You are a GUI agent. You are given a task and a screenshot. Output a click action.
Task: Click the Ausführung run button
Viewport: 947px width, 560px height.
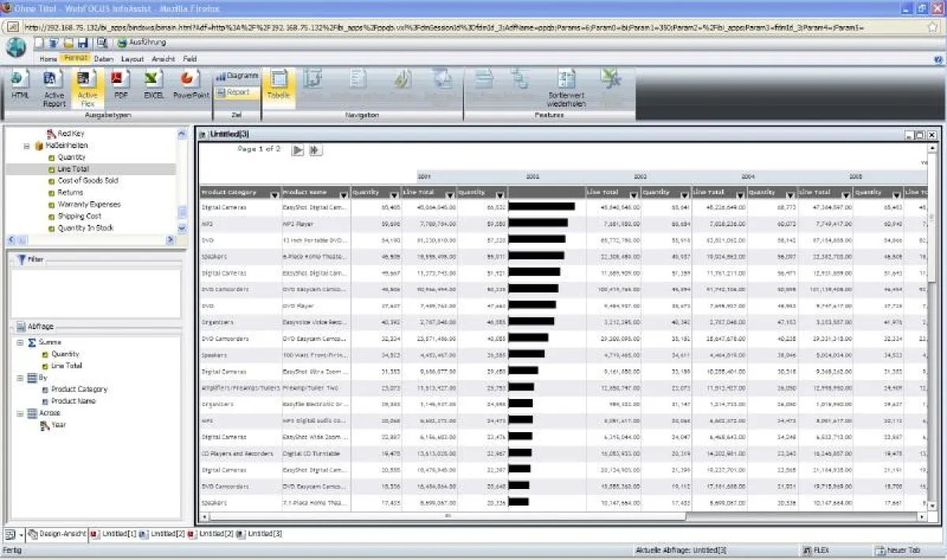click(x=140, y=43)
